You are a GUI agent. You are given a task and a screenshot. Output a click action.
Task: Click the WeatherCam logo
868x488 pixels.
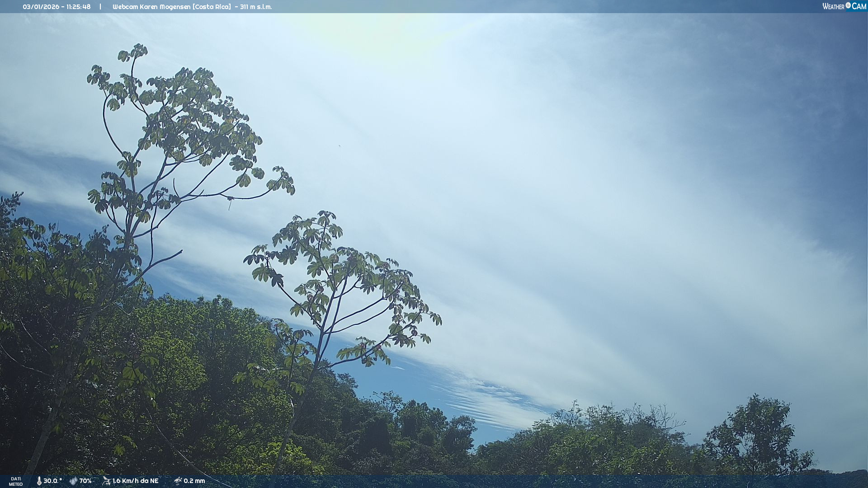(x=844, y=6)
